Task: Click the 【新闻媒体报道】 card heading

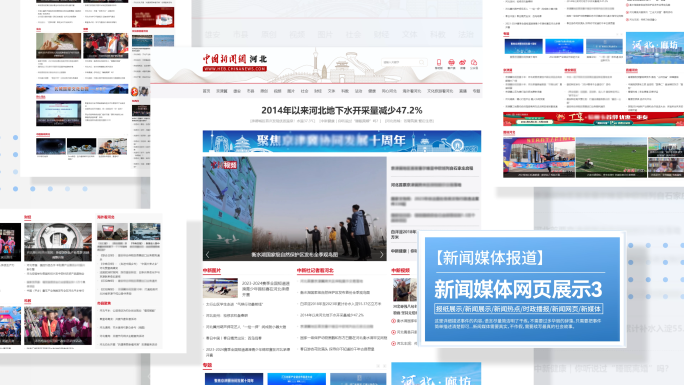Action: [489, 258]
